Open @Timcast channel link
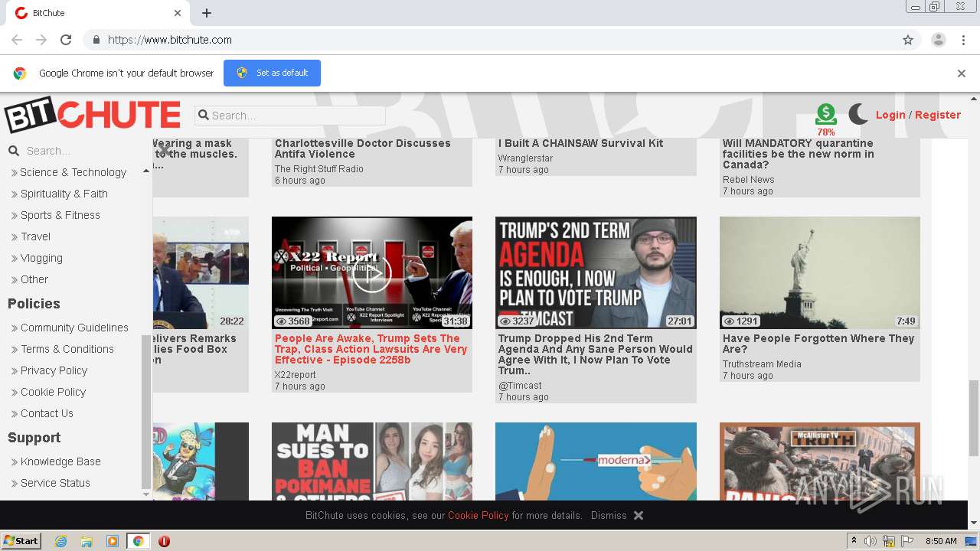980x551 pixels. pyautogui.click(x=520, y=386)
